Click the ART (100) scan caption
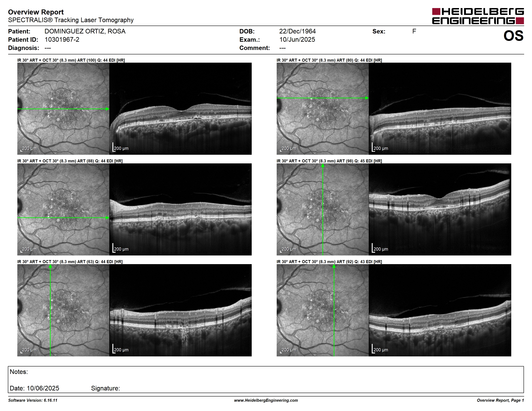This screenshot has width=532, height=411. pos(71,60)
